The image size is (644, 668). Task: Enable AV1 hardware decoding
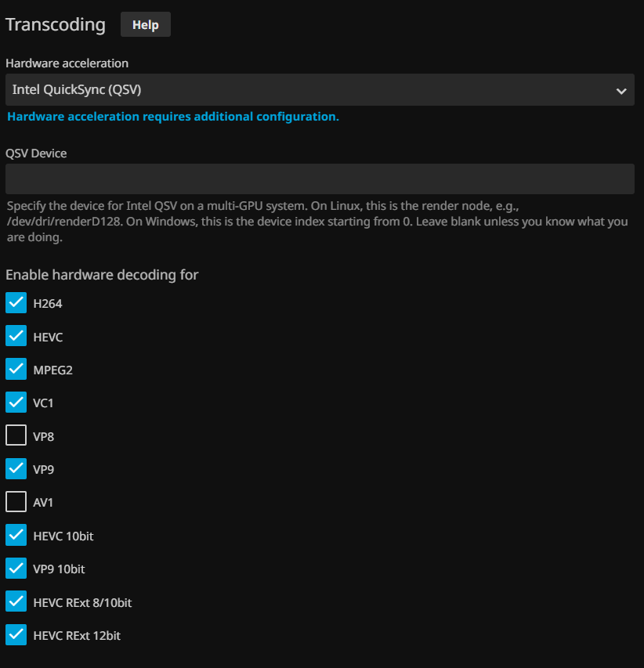[16, 502]
